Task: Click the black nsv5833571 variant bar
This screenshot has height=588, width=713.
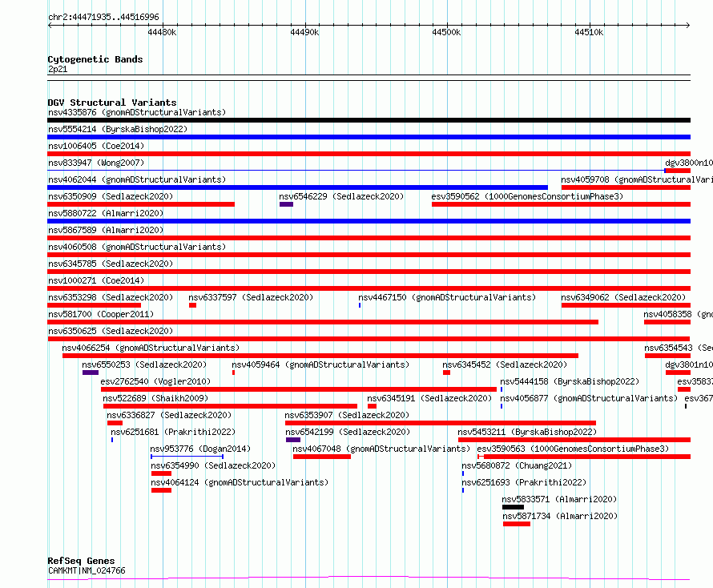Action: tap(513, 508)
